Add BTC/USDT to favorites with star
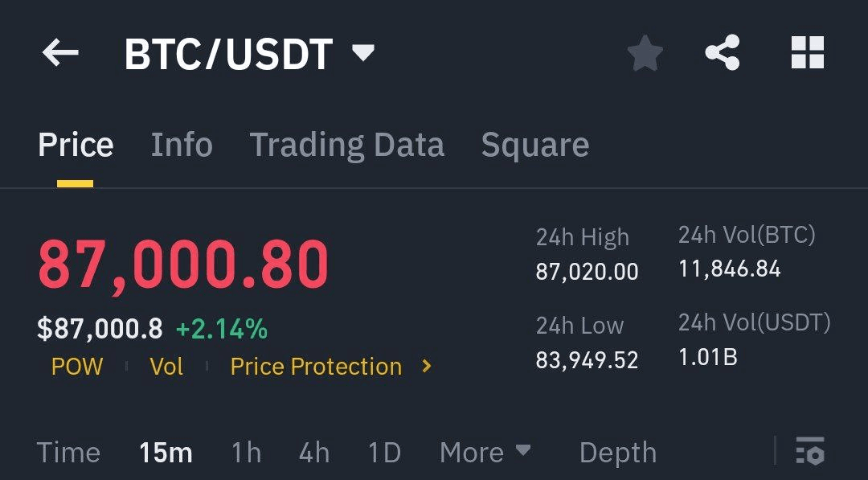This screenshot has height=480, width=868. pos(645,55)
